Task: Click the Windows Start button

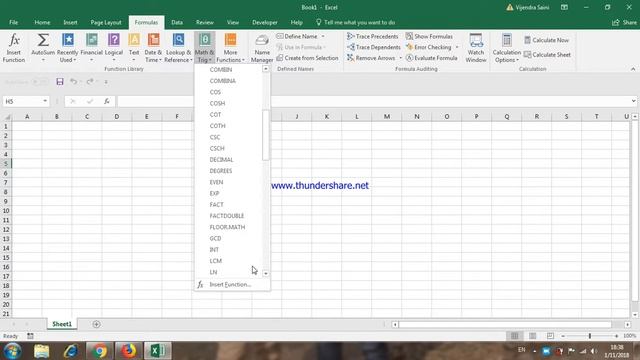Action: (13, 351)
